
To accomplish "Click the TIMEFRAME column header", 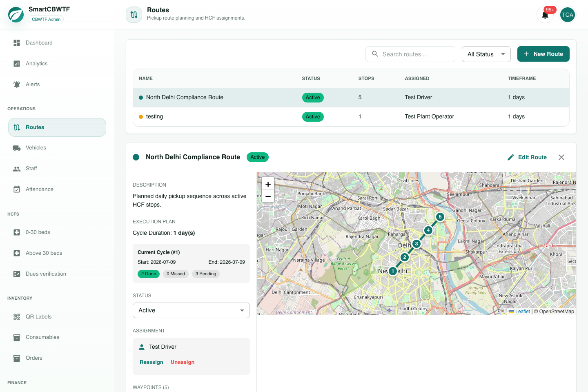I will [522, 78].
